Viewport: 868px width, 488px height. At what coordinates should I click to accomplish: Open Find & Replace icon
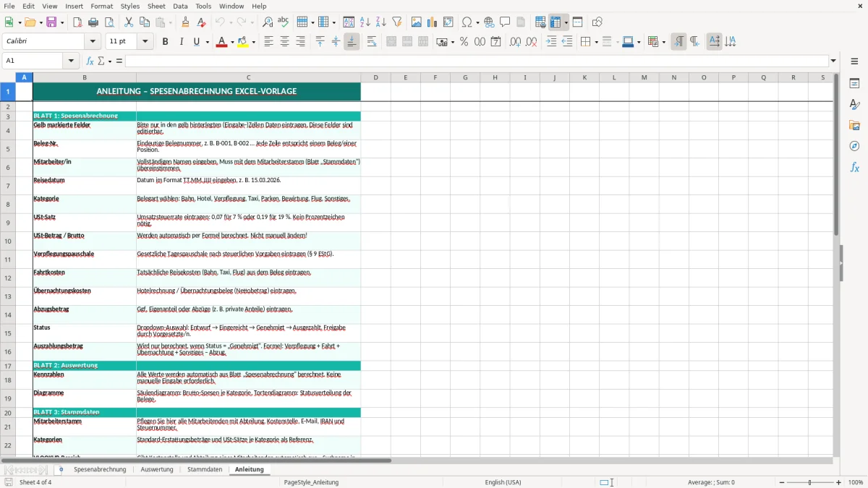coord(268,22)
